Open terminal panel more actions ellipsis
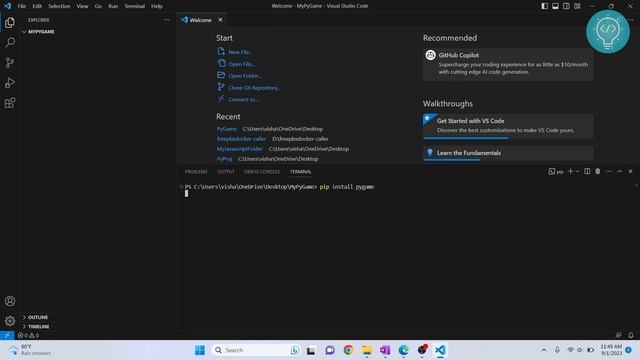 pyautogui.click(x=609, y=171)
